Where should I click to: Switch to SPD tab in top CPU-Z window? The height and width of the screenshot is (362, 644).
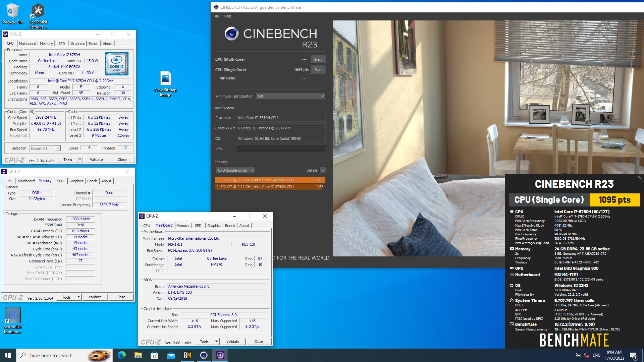[62, 44]
